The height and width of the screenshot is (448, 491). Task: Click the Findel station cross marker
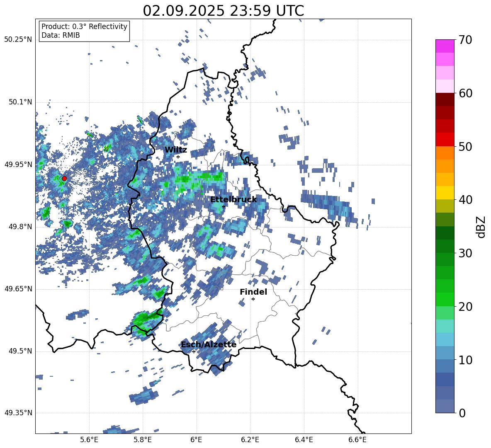click(x=253, y=299)
